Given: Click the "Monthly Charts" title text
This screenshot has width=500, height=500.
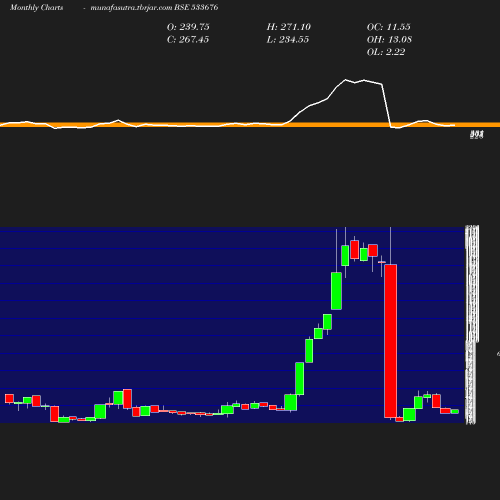Looking at the screenshot, I should 37,8.
